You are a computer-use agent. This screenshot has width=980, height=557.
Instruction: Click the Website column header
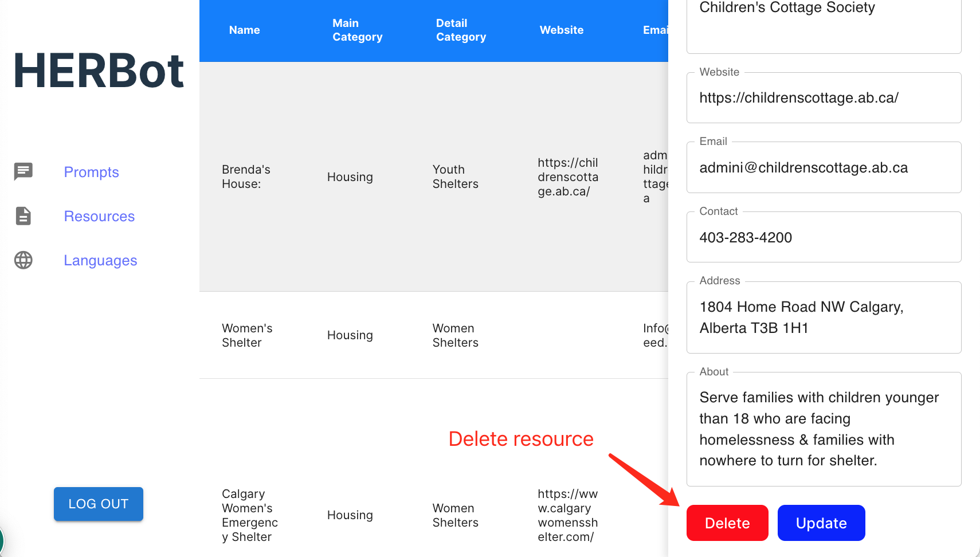point(561,30)
